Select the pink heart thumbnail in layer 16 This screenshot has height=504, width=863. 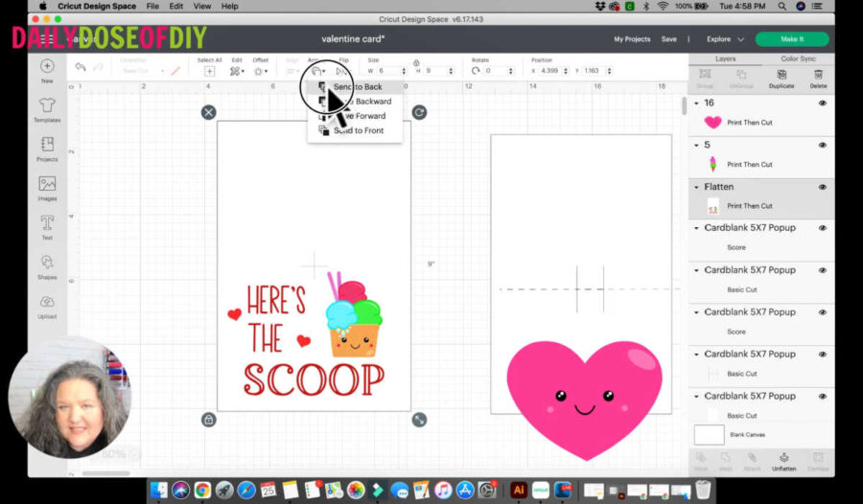click(712, 122)
